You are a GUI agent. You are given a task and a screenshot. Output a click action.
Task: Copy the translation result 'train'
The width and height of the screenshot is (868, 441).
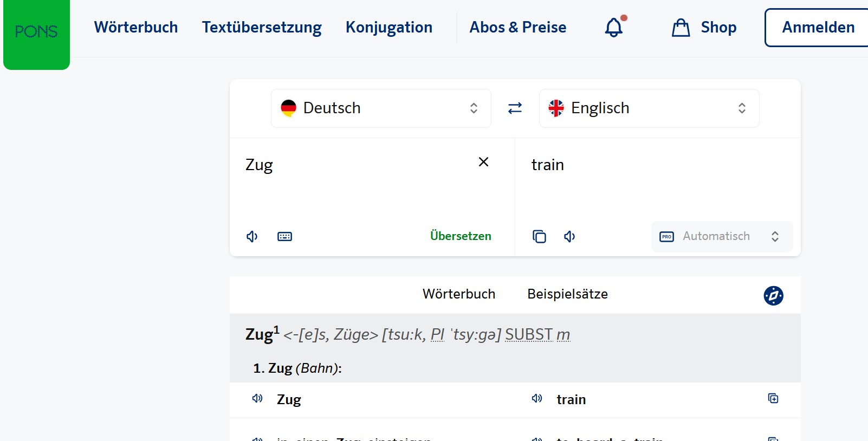[x=539, y=236]
